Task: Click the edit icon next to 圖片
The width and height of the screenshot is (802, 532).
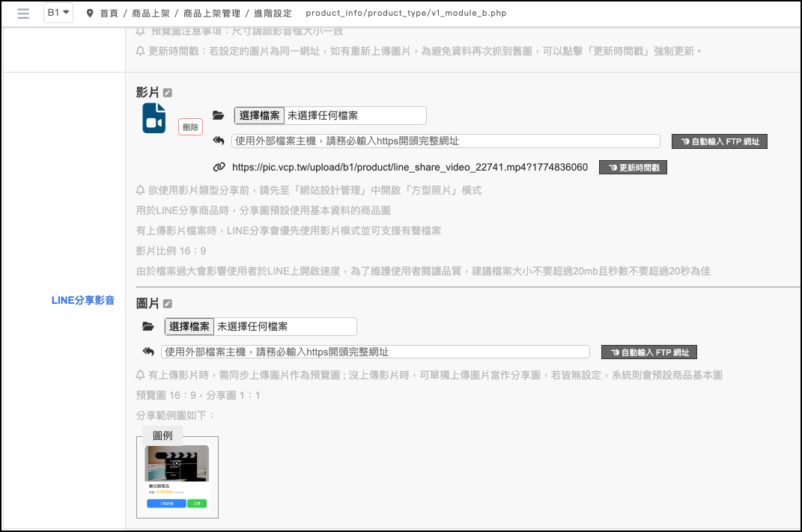Action: coord(168,304)
